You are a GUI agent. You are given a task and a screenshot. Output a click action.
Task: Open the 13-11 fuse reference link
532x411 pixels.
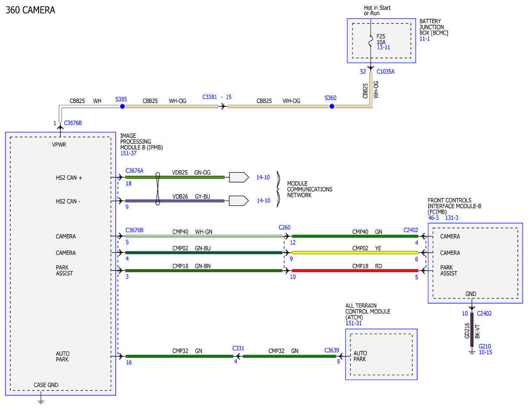(x=383, y=47)
